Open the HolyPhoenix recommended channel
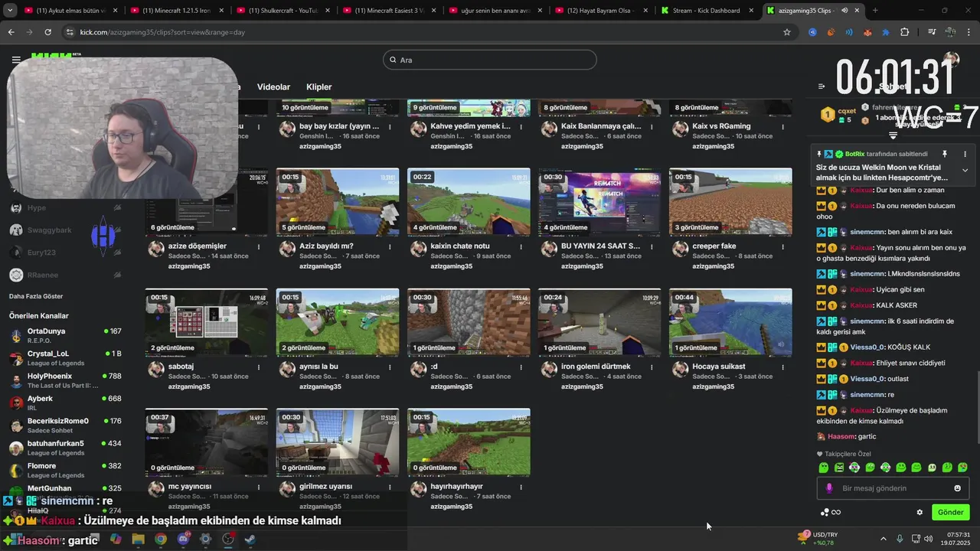 (65, 380)
